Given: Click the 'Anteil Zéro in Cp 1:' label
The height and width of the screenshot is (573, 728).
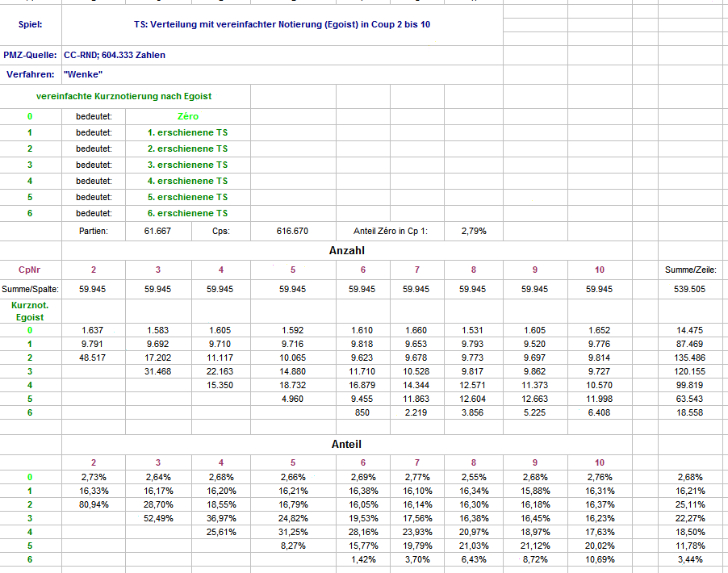Looking at the screenshot, I should click(391, 231).
